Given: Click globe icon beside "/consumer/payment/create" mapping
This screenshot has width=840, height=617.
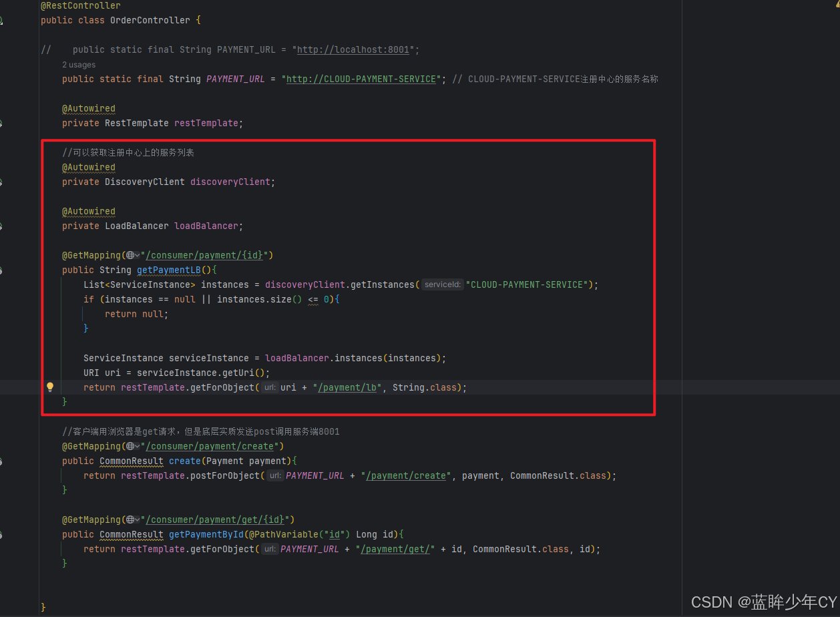Looking at the screenshot, I should (x=130, y=446).
